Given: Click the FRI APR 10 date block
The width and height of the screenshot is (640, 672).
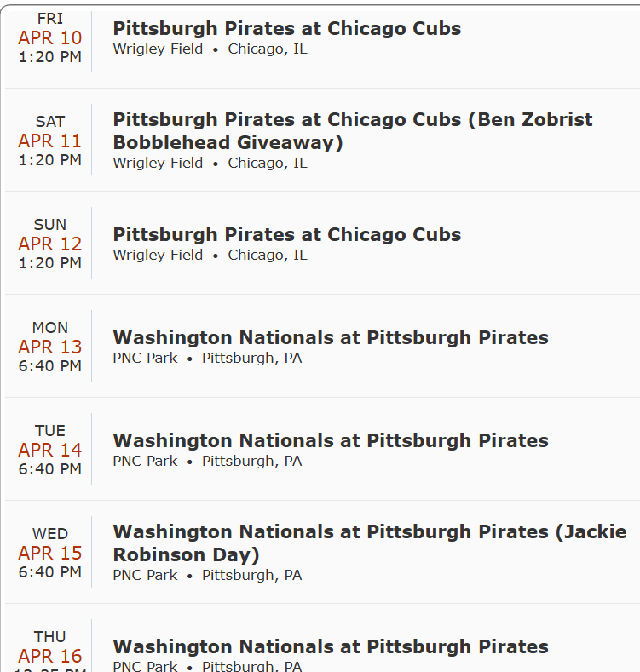Looking at the screenshot, I should 50,37.
